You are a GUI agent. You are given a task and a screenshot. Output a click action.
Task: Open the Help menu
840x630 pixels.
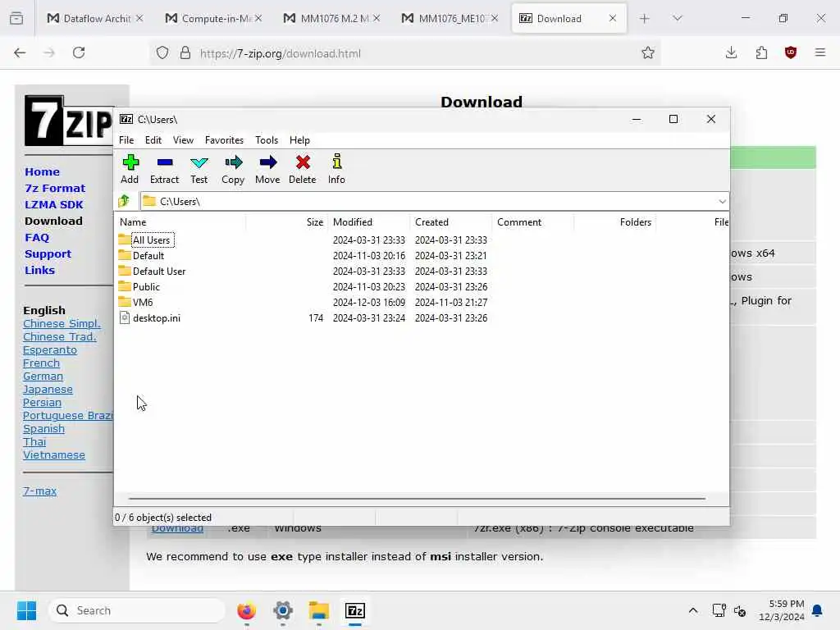(x=299, y=139)
